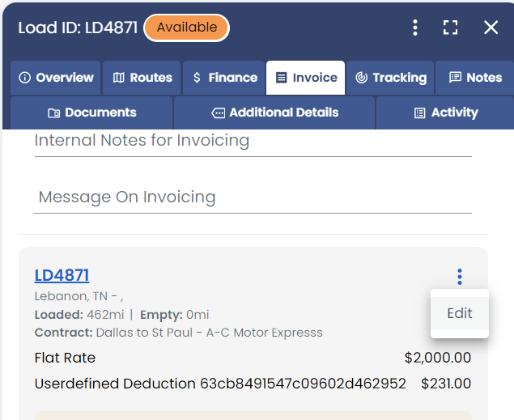Switch to the Overview tab
The height and width of the screenshot is (420, 514).
(56, 78)
